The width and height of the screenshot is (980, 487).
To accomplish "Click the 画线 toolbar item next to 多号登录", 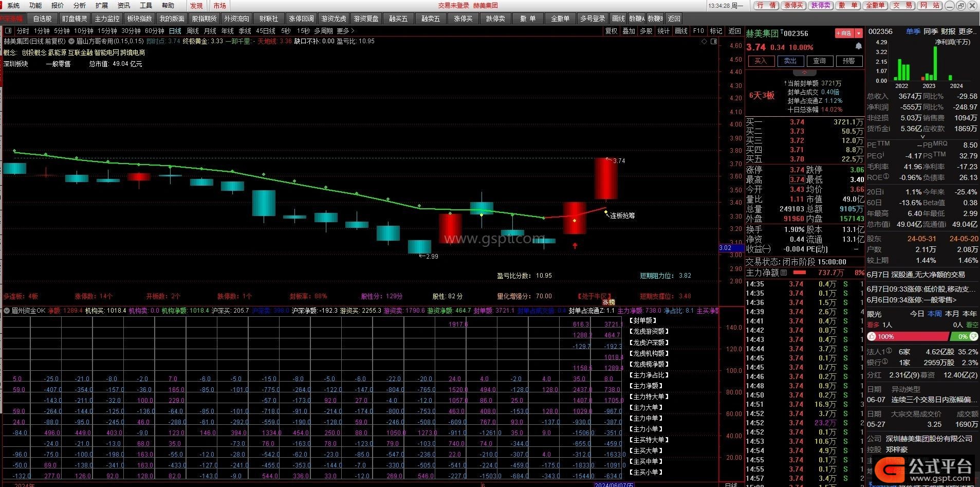I will [x=619, y=19].
